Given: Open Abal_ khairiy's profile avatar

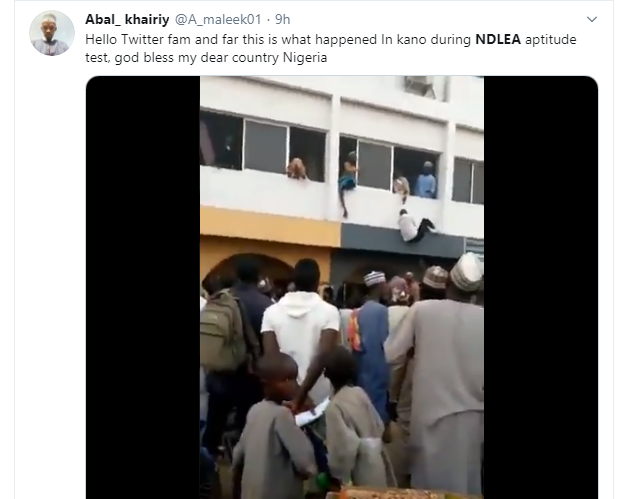Looking at the screenshot, I should 52,33.
